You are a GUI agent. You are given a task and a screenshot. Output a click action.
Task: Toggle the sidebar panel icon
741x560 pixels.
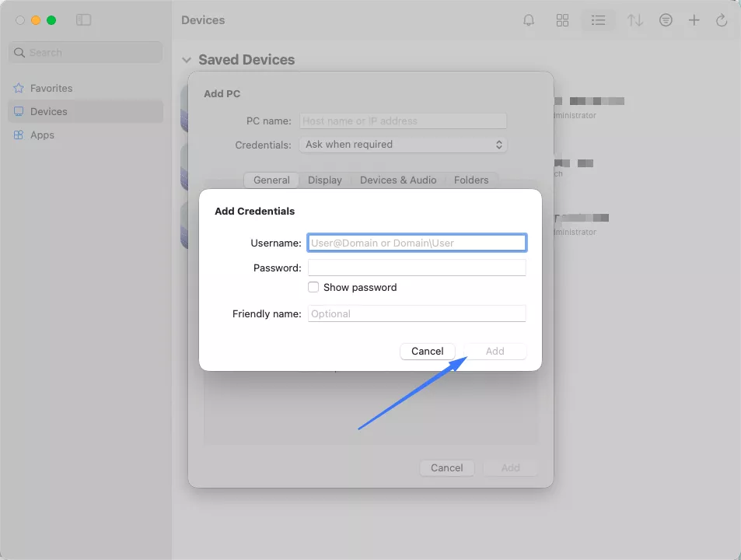click(x=83, y=20)
